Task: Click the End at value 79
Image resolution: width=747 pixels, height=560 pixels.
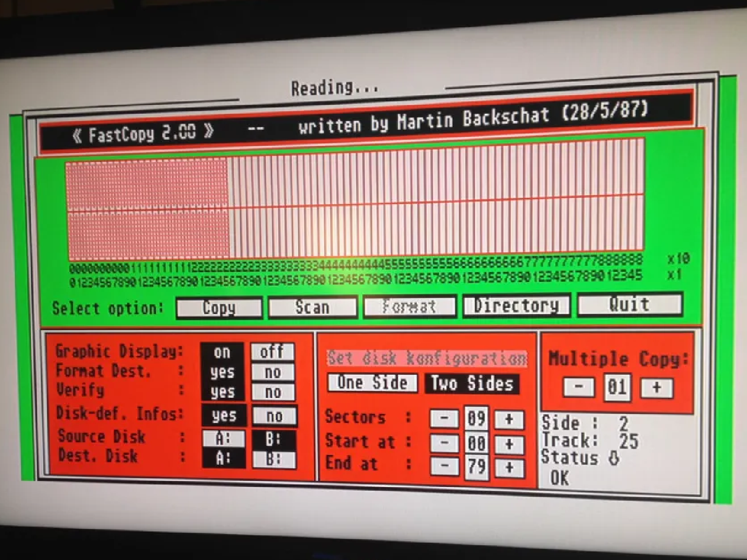Action: [x=477, y=467]
